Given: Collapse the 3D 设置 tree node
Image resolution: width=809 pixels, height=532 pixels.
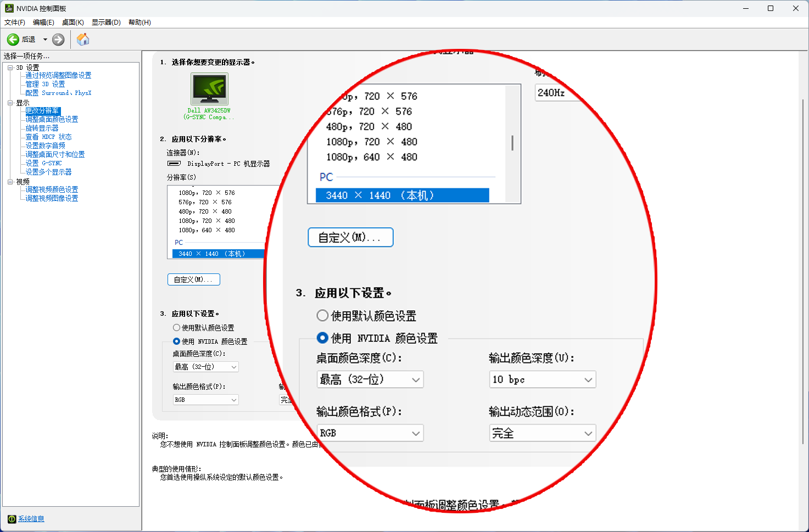Looking at the screenshot, I should pos(10,68).
